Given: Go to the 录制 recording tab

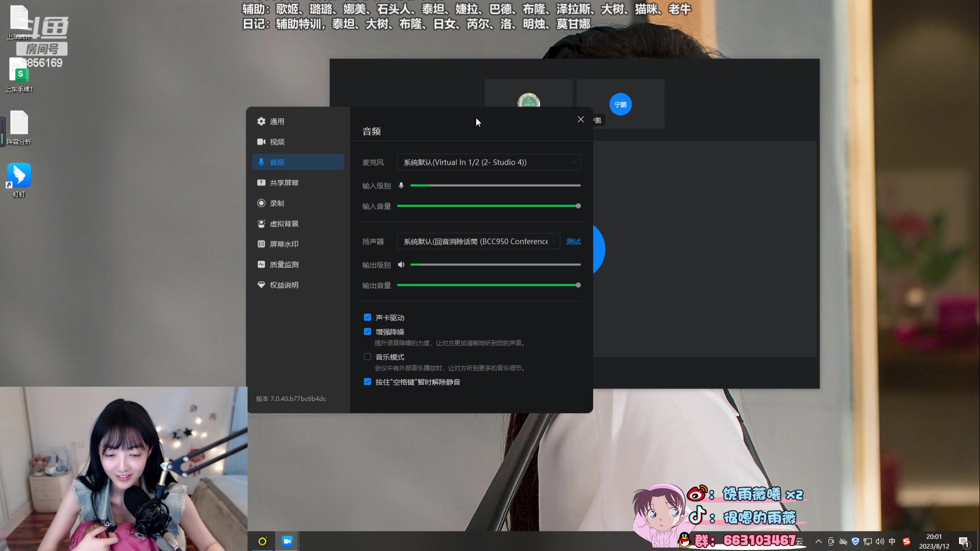Looking at the screenshot, I should [298, 203].
